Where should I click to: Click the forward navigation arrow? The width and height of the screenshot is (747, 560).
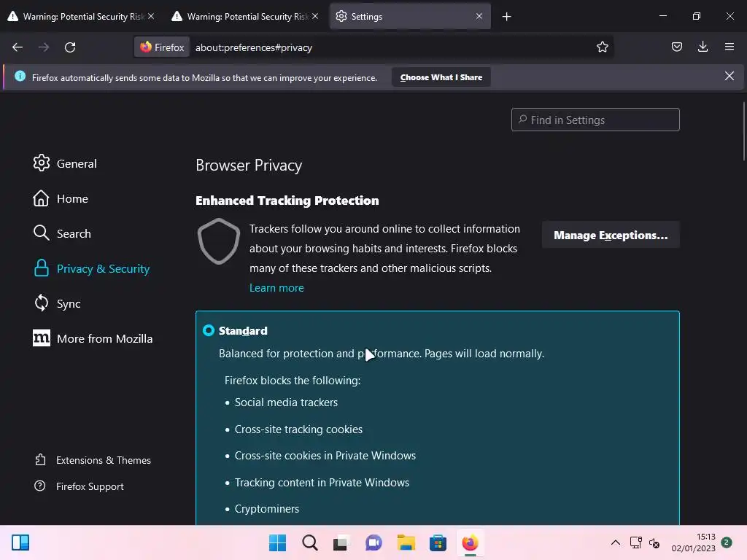tap(44, 47)
